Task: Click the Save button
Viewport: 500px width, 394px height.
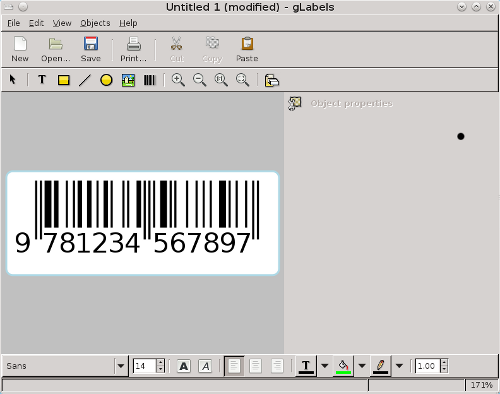Action: tap(91, 49)
